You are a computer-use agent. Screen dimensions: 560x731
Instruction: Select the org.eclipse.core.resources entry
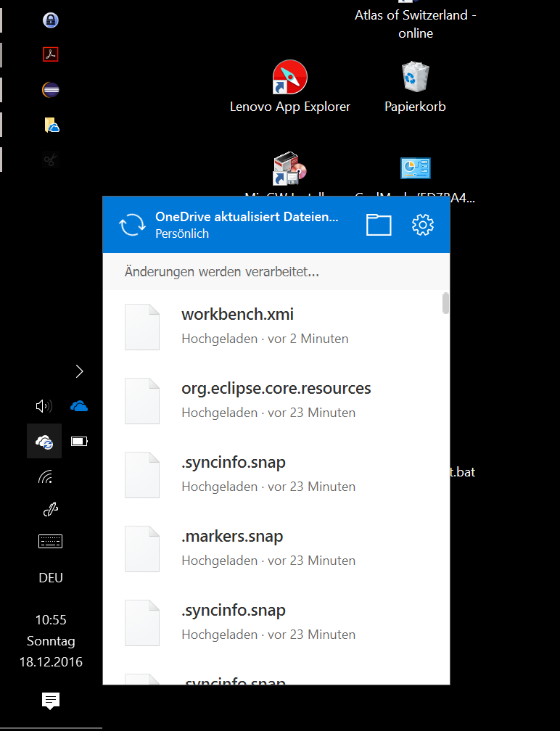tap(276, 400)
